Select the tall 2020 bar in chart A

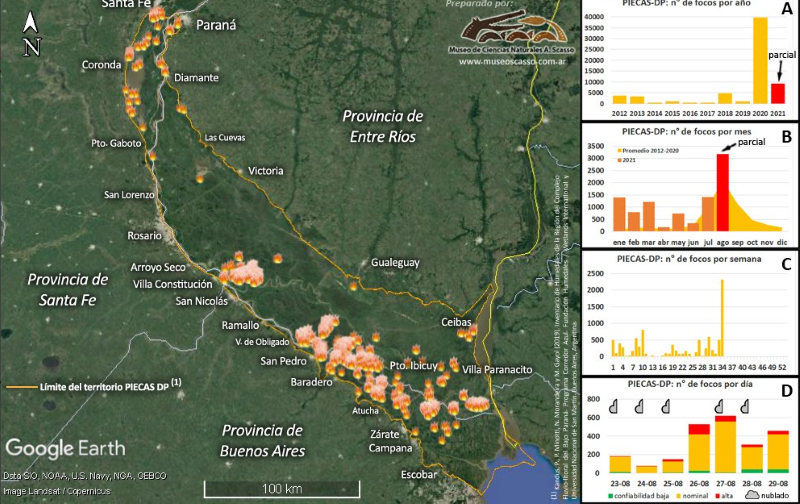[761, 60]
